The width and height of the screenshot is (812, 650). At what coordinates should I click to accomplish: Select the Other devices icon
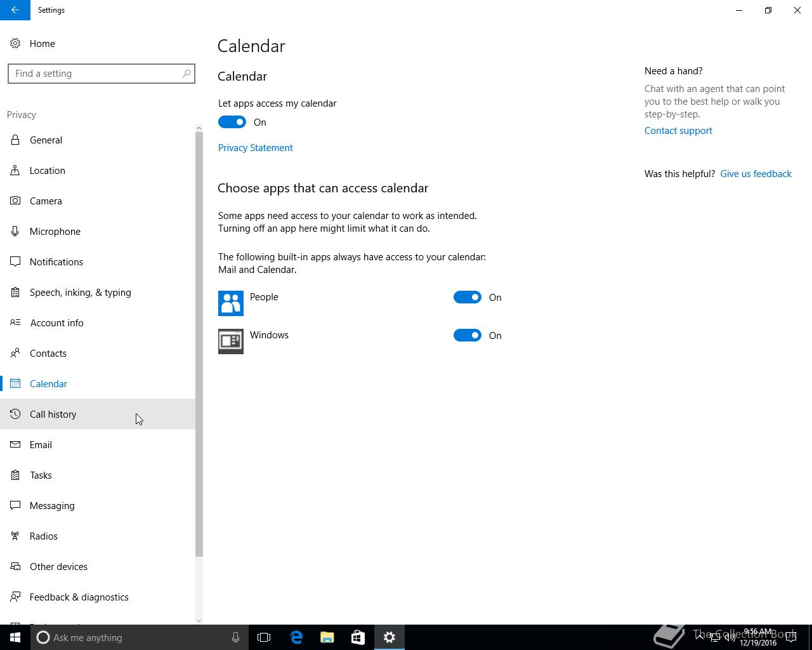[15, 566]
